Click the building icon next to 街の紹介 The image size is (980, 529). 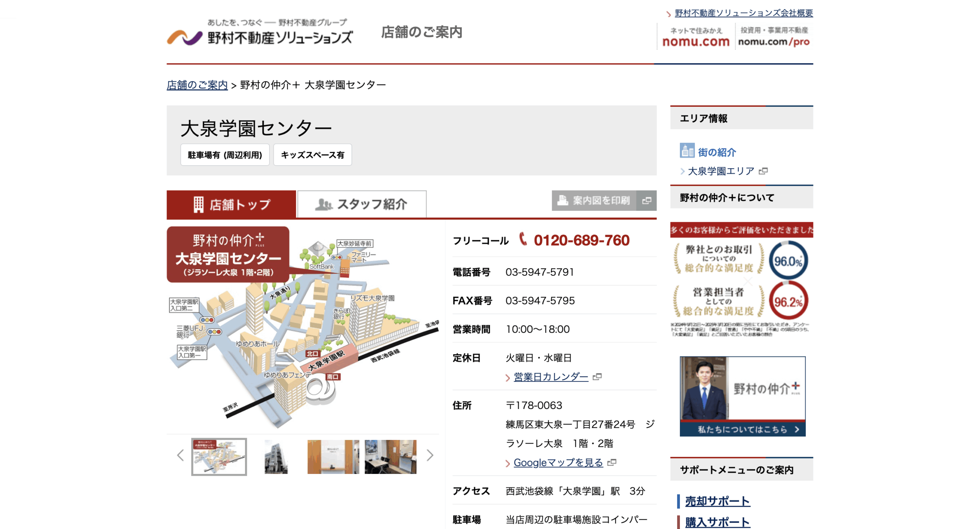click(687, 151)
